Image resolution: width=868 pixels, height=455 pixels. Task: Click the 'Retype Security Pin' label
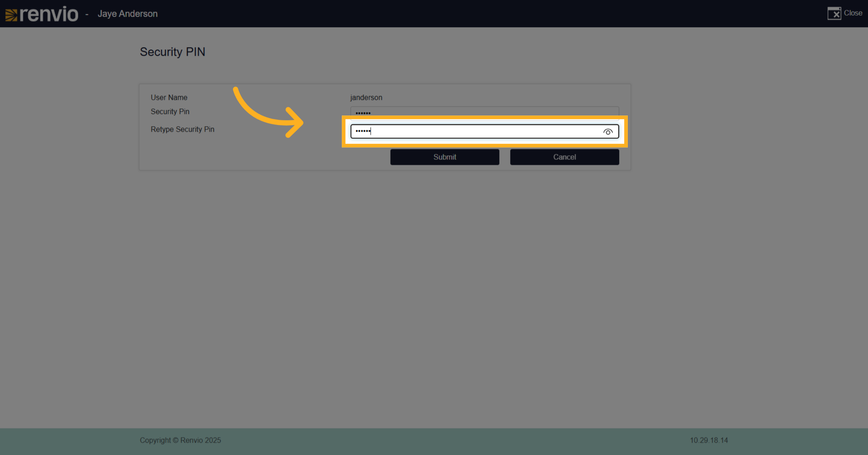[x=183, y=129]
